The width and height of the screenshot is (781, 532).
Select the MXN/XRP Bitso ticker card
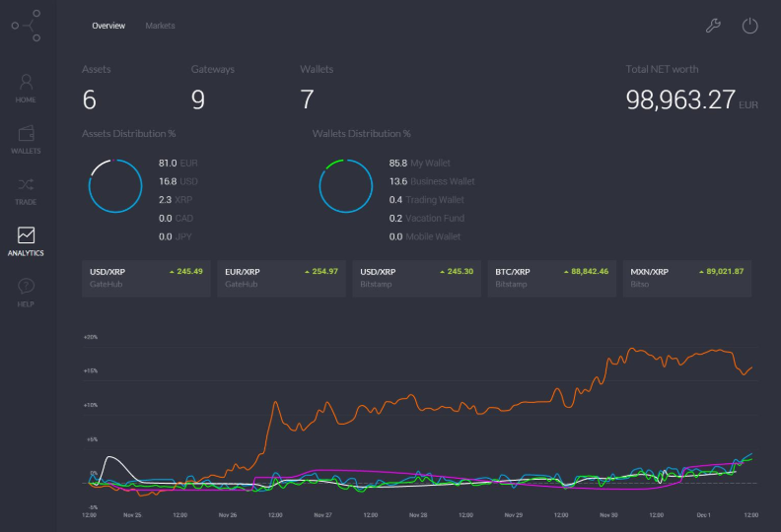click(687, 278)
